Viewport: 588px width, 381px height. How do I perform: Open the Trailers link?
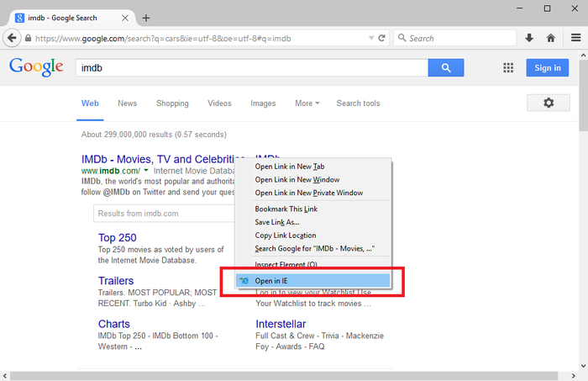[x=116, y=281]
